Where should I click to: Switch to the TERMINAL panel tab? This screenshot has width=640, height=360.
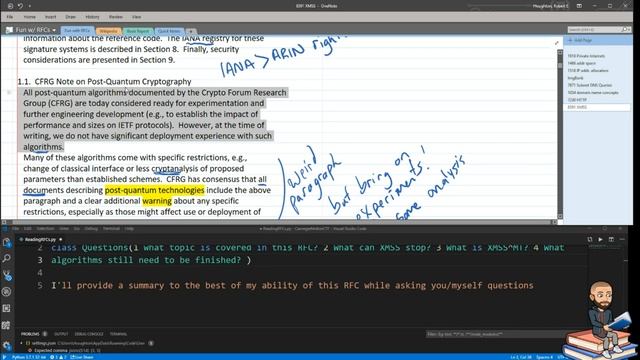click(x=118, y=334)
